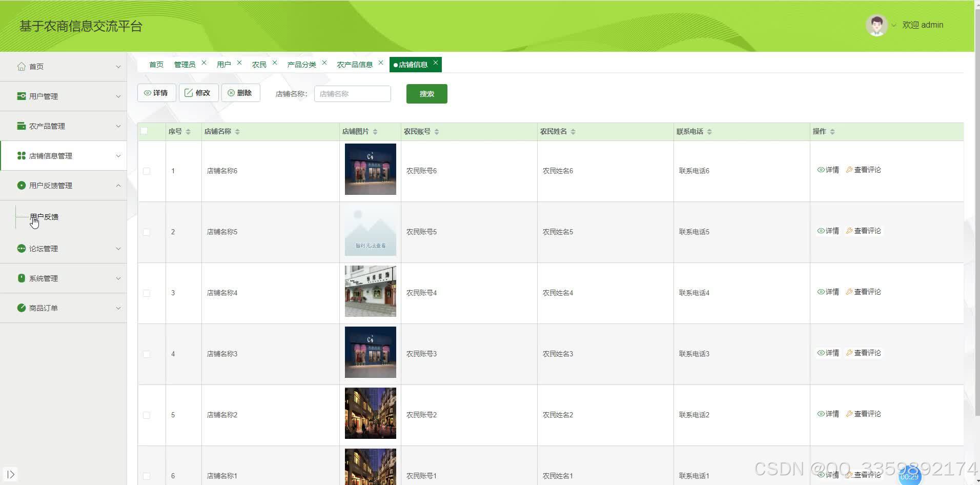Expand the 首页 menu chevron

[118, 67]
